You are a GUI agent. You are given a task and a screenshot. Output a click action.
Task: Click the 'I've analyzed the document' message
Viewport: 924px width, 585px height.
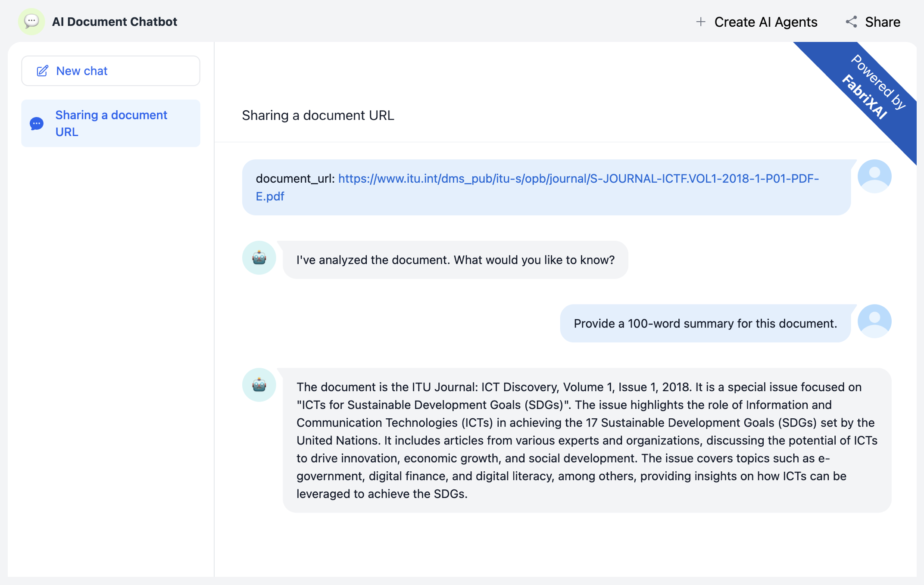[455, 260]
